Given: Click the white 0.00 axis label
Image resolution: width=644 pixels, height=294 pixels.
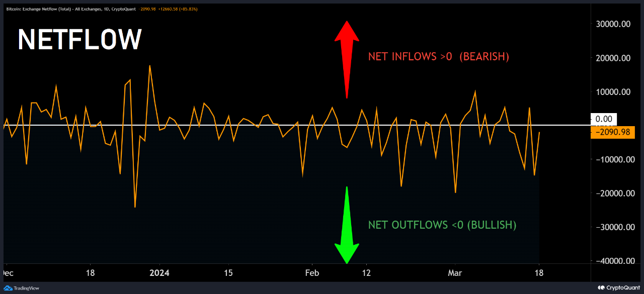Looking at the screenshot, I should pyautogui.click(x=603, y=119).
